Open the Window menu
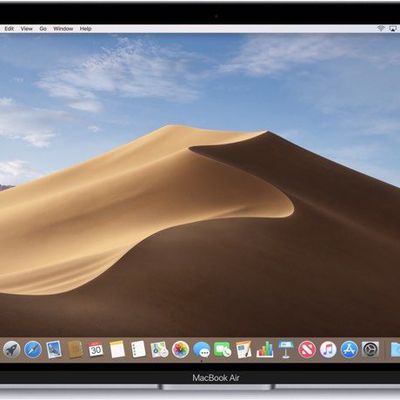 pos(63,29)
